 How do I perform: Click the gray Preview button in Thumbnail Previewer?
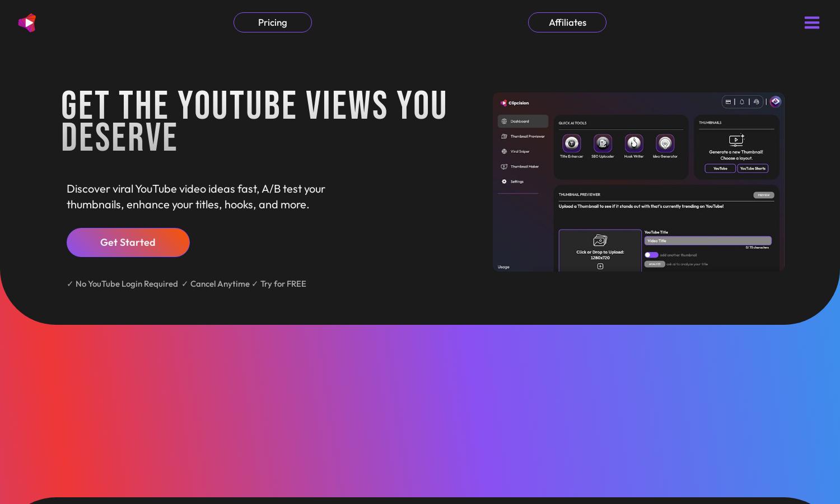[x=764, y=195]
